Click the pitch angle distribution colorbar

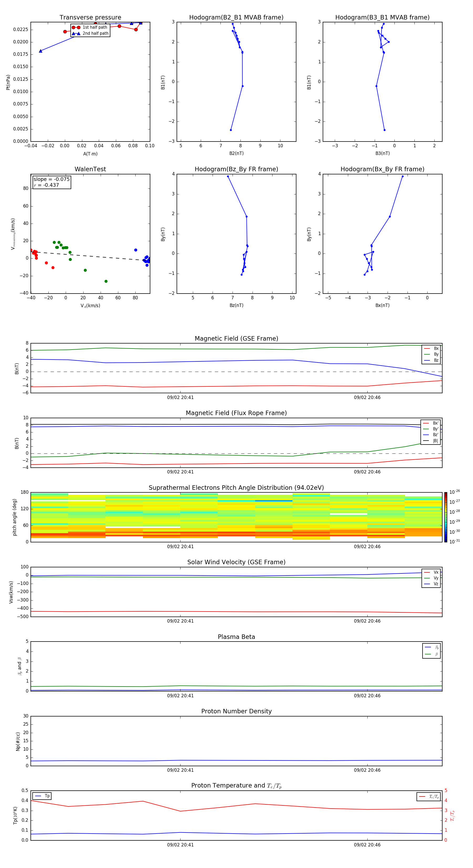pyautogui.click(x=446, y=517)
